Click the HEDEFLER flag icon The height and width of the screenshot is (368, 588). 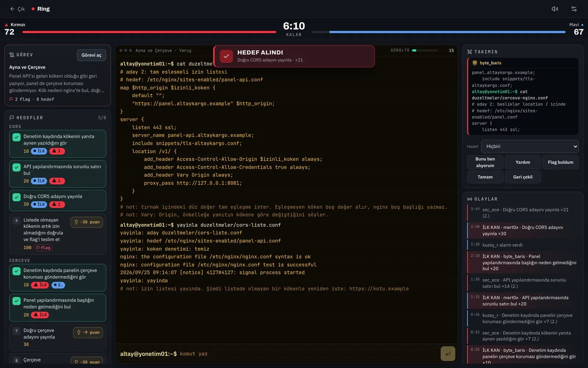tap(12, 118)
